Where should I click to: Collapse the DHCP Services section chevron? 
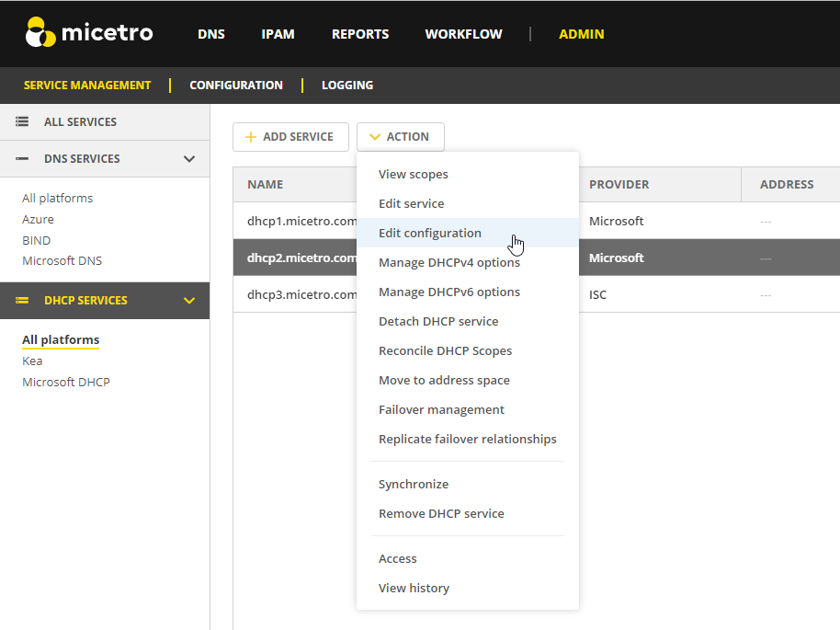(189, 300)
